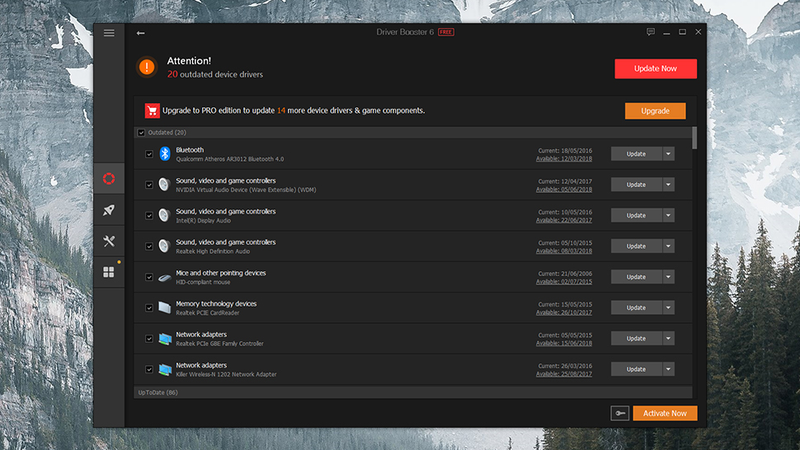Open the Realtek HD Audio Update dropdown
The width and height of the screenshot is (800, 450).
[668, 246]
